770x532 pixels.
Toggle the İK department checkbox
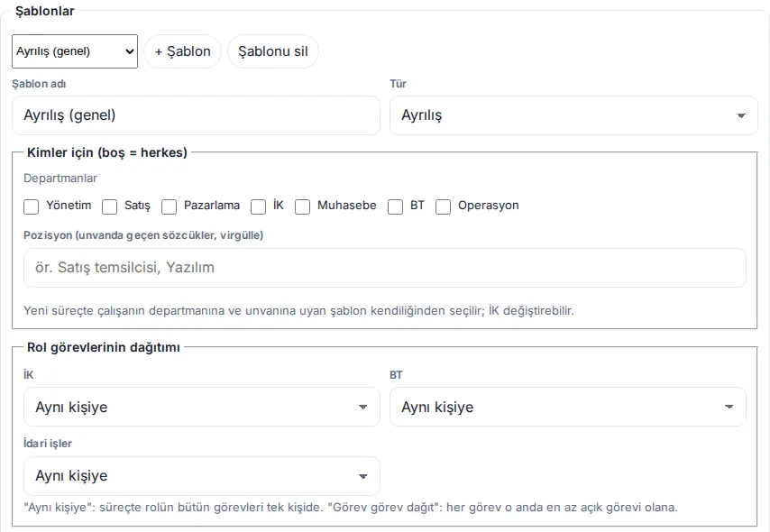click(258, 206)
